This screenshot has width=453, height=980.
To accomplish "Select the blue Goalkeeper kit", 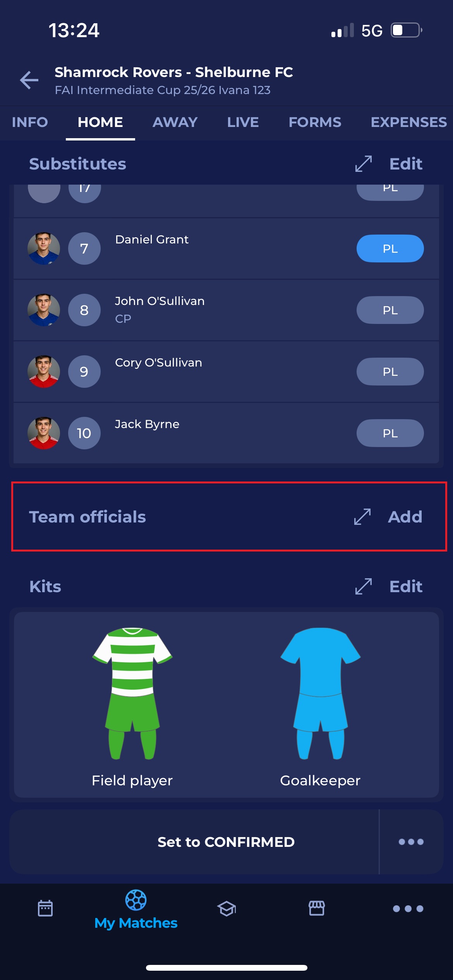I will (321, 693).
